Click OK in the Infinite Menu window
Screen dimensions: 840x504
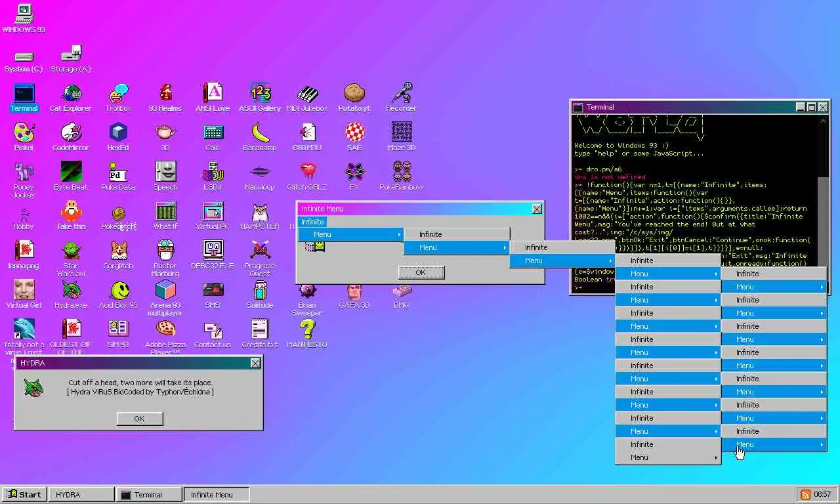pyautogui.click(x=421, y=272)
